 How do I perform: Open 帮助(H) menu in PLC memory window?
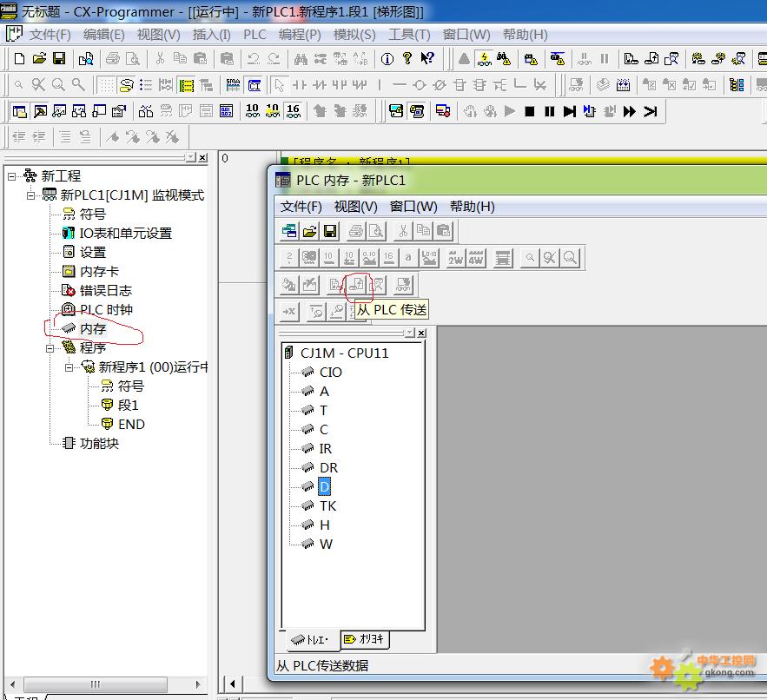pos(472,207)
